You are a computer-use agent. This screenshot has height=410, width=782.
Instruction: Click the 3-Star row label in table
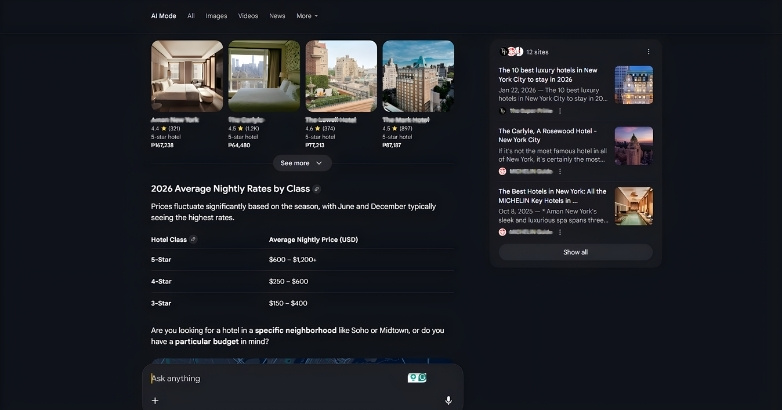pos(161,303)
